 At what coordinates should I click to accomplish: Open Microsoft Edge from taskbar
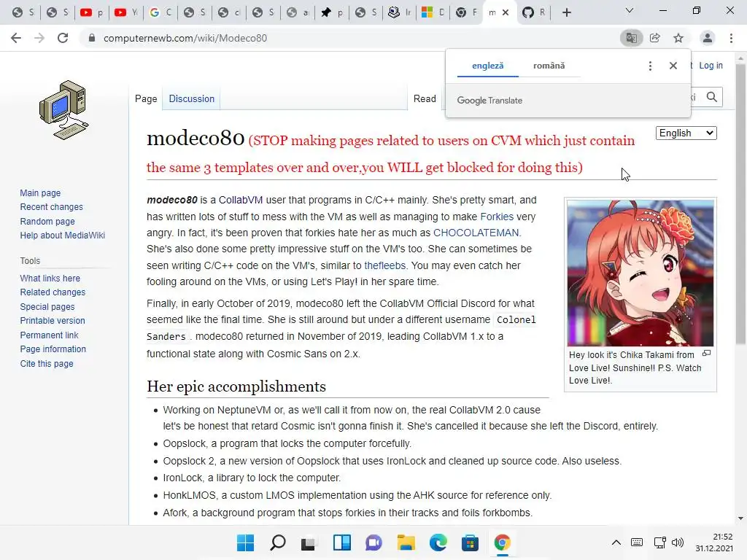438,542
